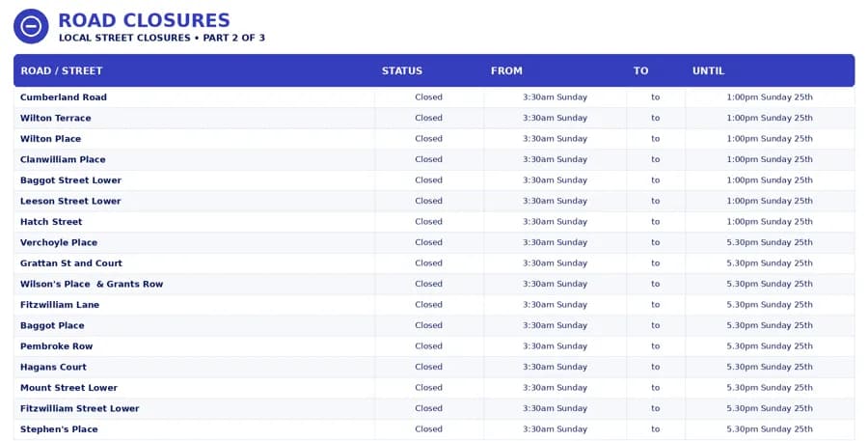The image size is (868, 441).
Task: Click Closed status for Cumberland Road
Action: click(x=428, y=96)
